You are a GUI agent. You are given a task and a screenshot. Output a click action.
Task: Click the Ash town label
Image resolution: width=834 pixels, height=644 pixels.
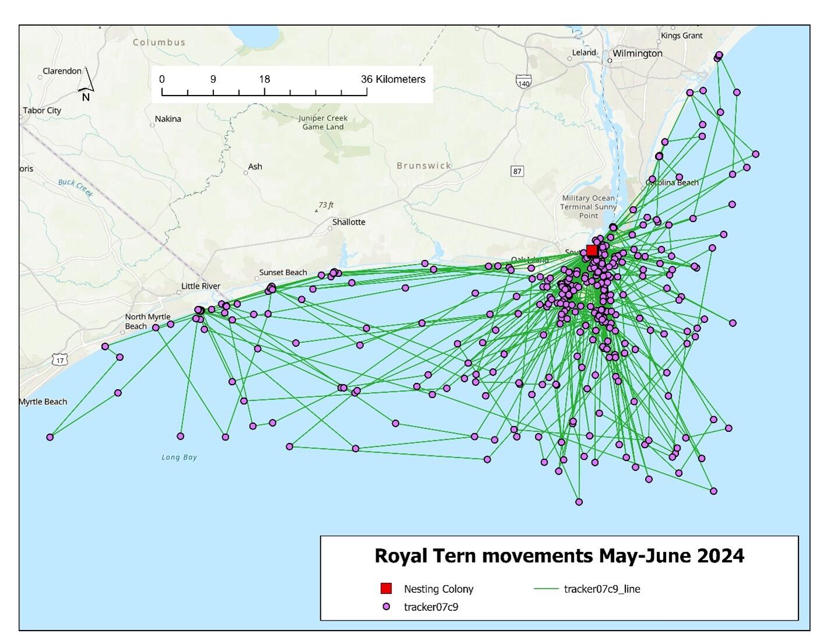tap(255, 167)
